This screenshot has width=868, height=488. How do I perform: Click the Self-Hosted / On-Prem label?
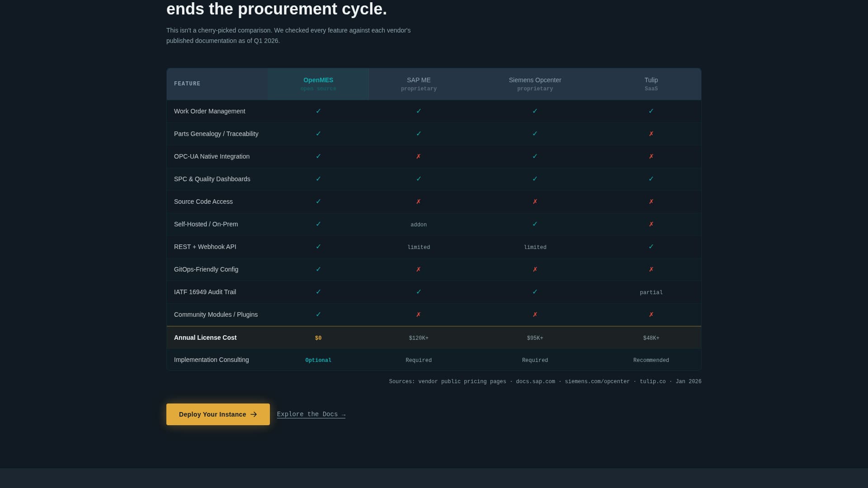tap(206, 224)
